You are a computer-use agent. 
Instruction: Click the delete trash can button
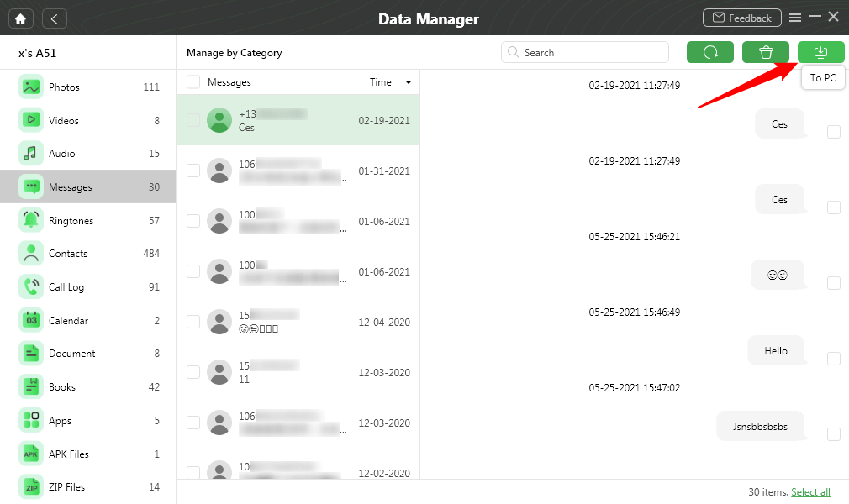pos(766,52)
